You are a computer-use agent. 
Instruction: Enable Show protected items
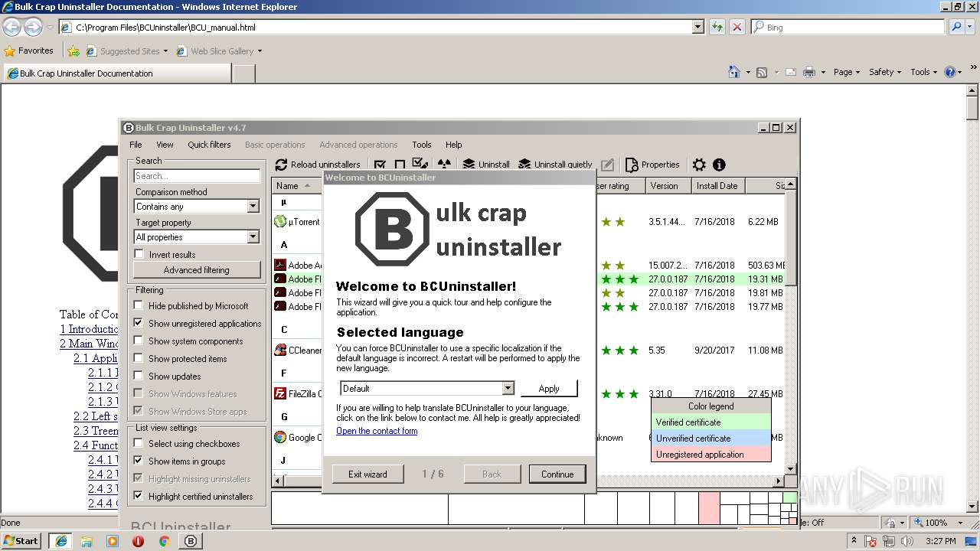pyautogui.click(x=139, y=358)
